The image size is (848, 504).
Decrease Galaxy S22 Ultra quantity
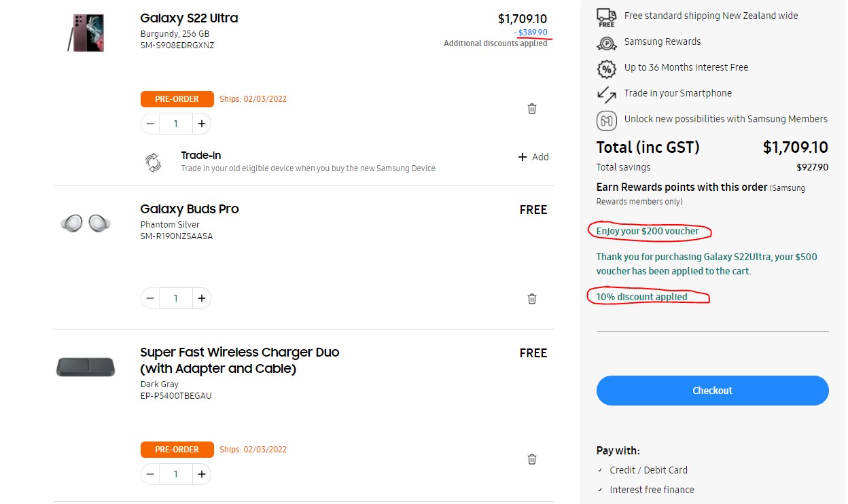pos(150,124)
